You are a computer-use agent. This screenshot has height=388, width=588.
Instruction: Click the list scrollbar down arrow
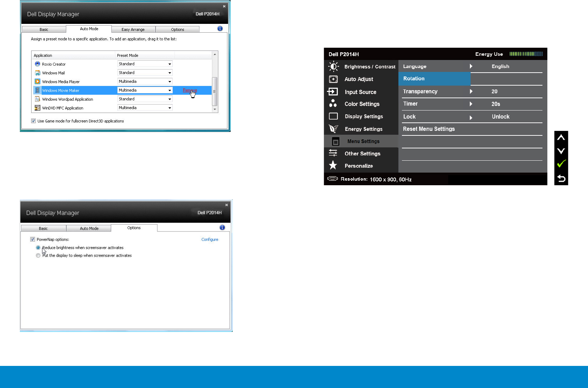tap(215, 109)
